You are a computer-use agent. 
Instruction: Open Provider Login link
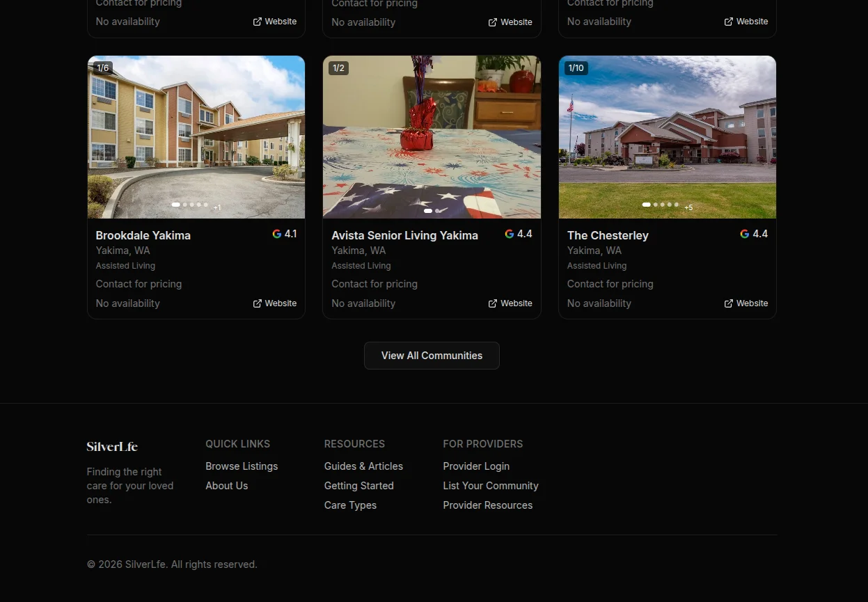coord(476,466)
